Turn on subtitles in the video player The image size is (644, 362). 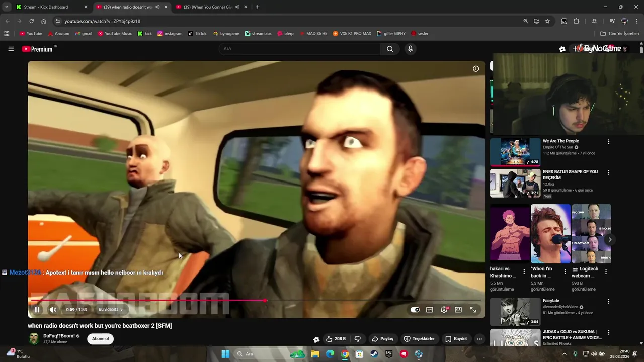pyautogui.click(x=430, y=310)
